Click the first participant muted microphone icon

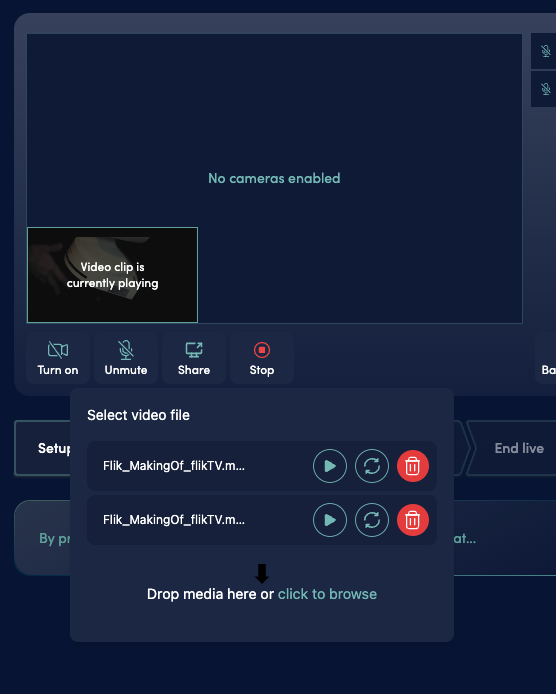(x=546, y=51)
